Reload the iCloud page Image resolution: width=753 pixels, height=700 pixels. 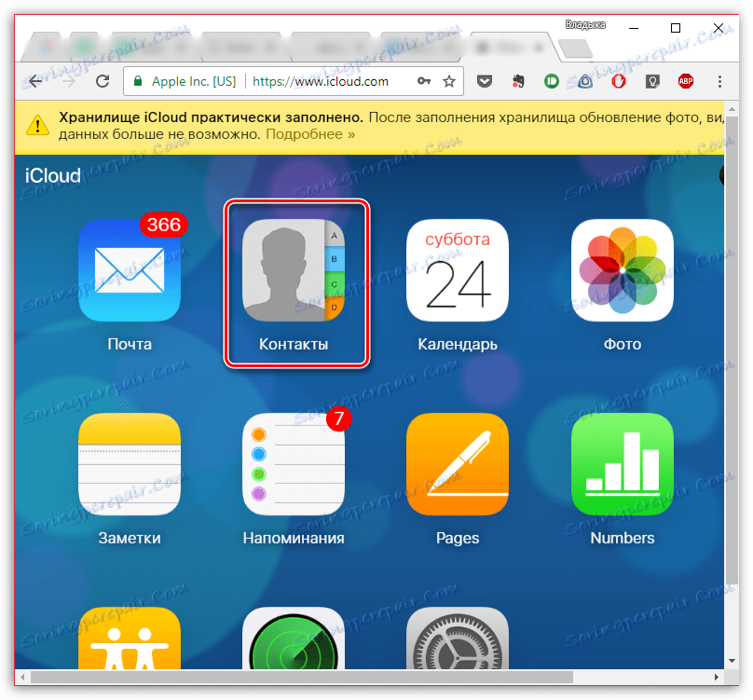pos(103,81)
